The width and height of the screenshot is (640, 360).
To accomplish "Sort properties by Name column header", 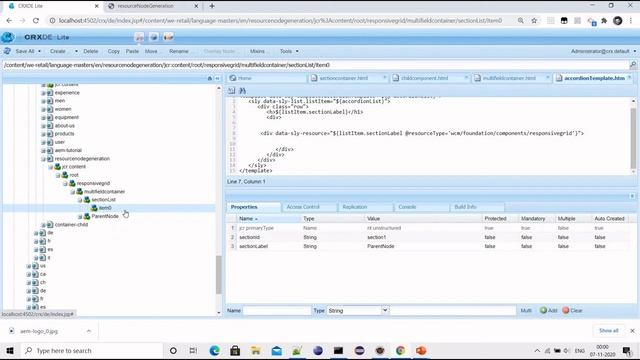I will click(x=269, y=219).
